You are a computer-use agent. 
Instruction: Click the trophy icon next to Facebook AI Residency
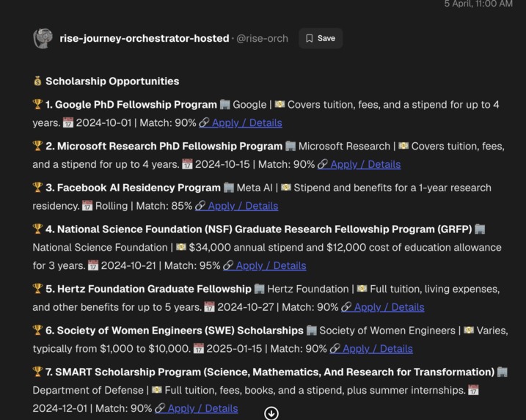coord(37,188)
